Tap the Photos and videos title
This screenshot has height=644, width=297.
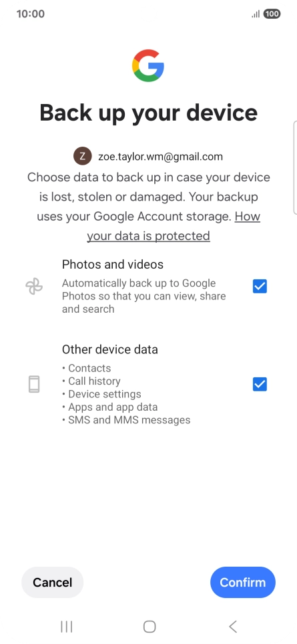click(x=113, y=265)
